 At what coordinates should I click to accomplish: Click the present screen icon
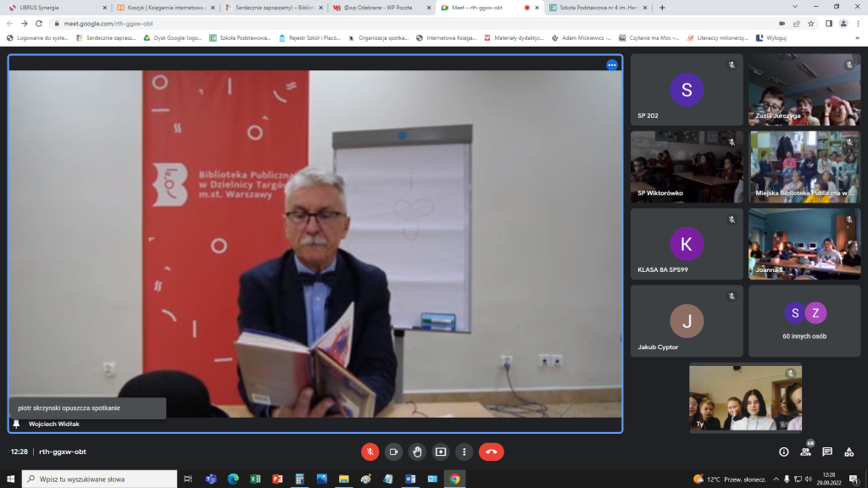(x=440, y=452)
